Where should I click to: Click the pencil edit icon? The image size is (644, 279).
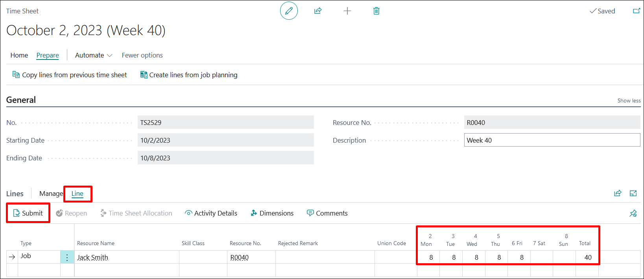click(x=289, y=11)
